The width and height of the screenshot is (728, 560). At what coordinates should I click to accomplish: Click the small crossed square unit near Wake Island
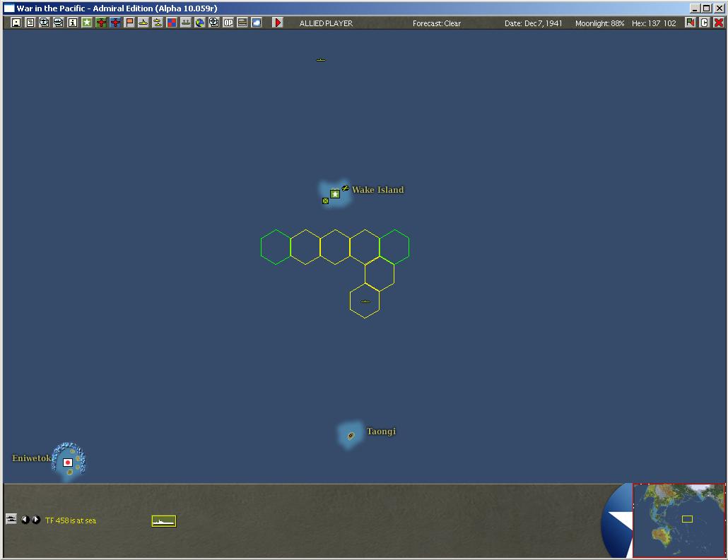325,201
